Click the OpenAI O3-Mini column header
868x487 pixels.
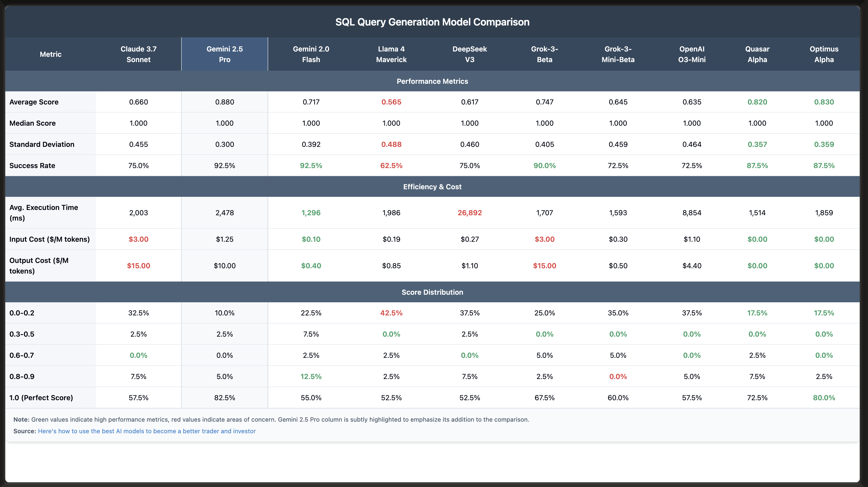pos(692,54)
